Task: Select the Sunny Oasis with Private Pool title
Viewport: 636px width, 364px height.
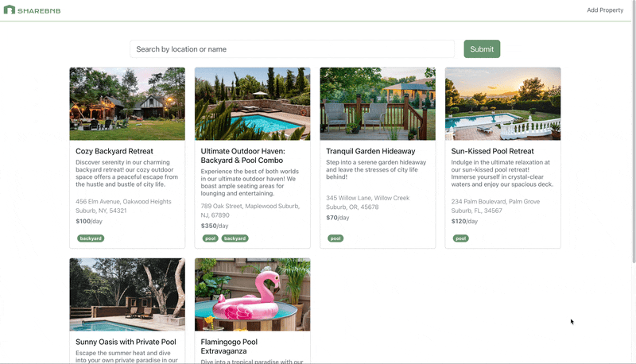Action: (126, 342)
